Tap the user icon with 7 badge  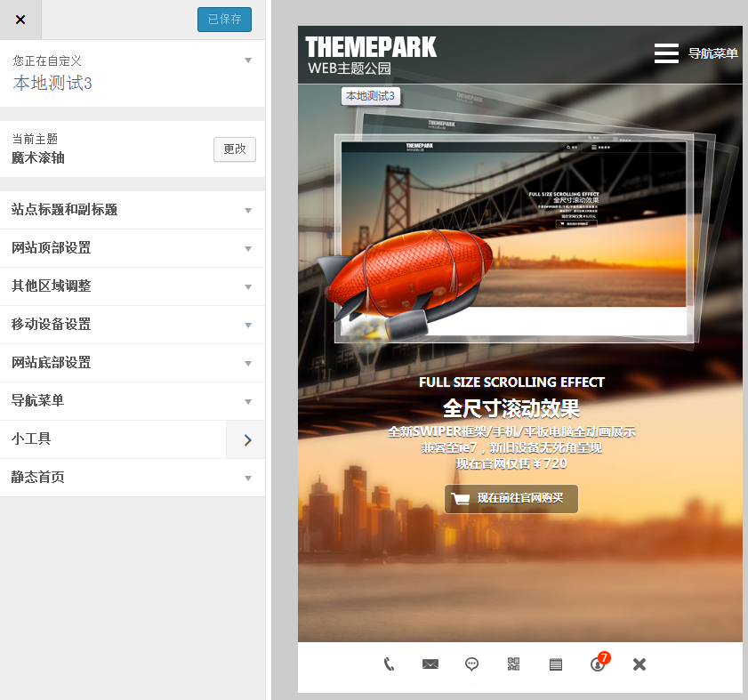(x=598, y=664)
